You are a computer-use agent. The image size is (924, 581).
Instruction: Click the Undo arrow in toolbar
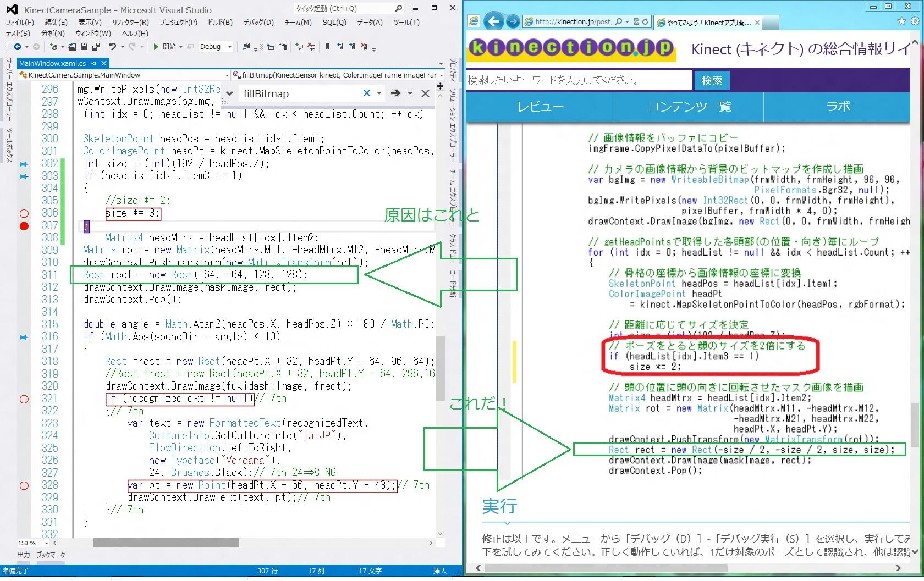(112, 47)
